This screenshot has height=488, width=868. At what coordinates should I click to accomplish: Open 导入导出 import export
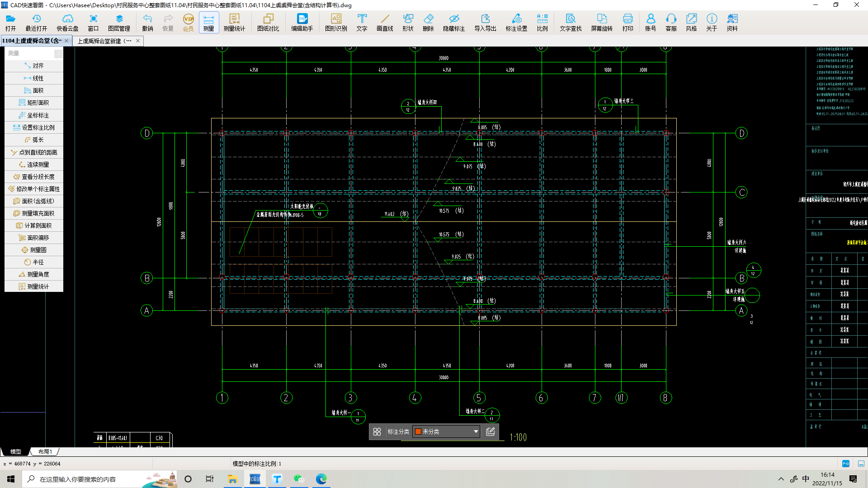pos(485,22)
